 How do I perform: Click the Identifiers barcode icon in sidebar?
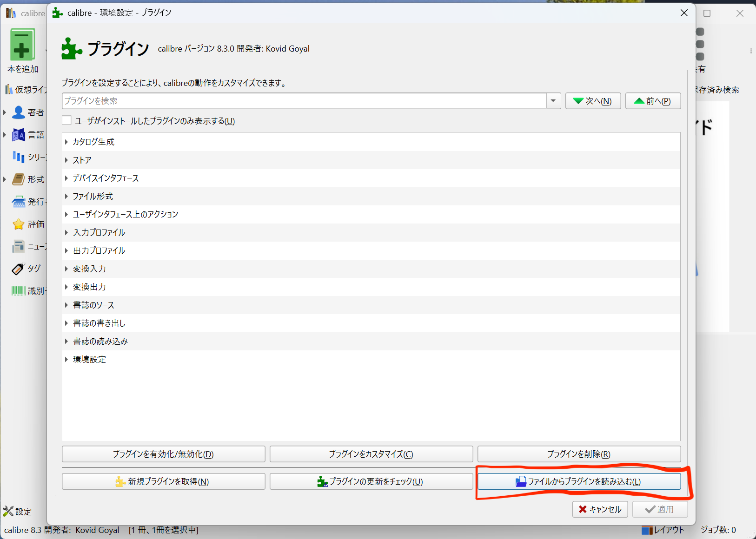pyautogui.click(x=19, y=291)
